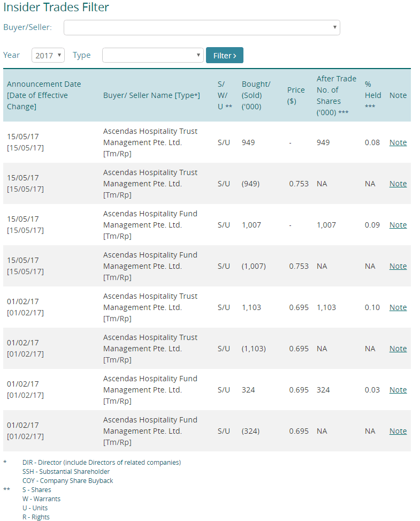Open the Year dropdown showing 2017

[48, 55]
